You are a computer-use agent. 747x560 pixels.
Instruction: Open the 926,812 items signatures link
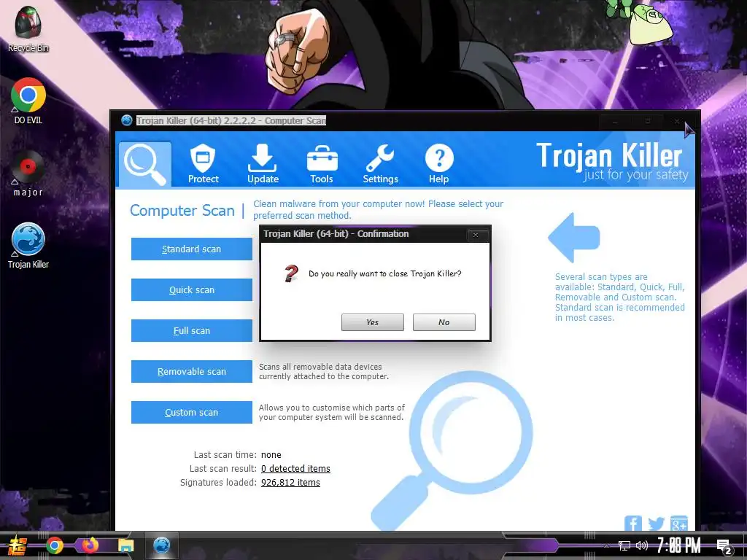[290, 483]
